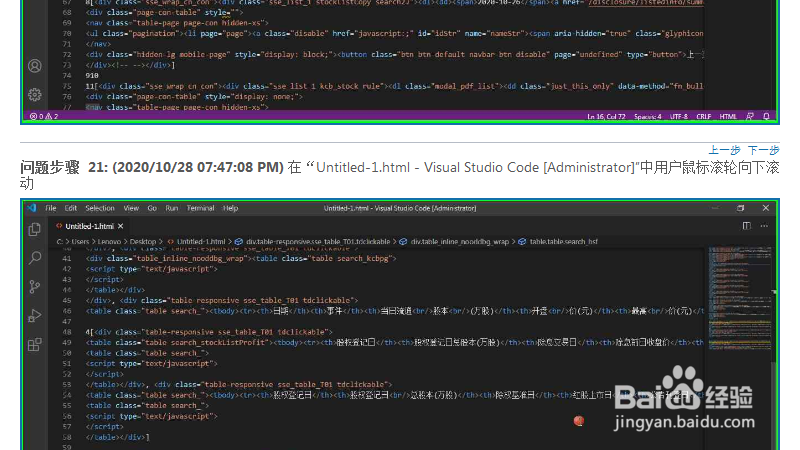Open the View menu
Viewport: 800px width, 450px height.
click(131, 208)
